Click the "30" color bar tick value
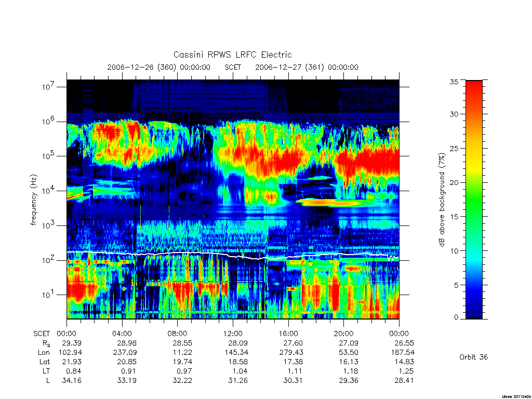The width and height of the screenshot is (532, 399). tap(454, 114)
